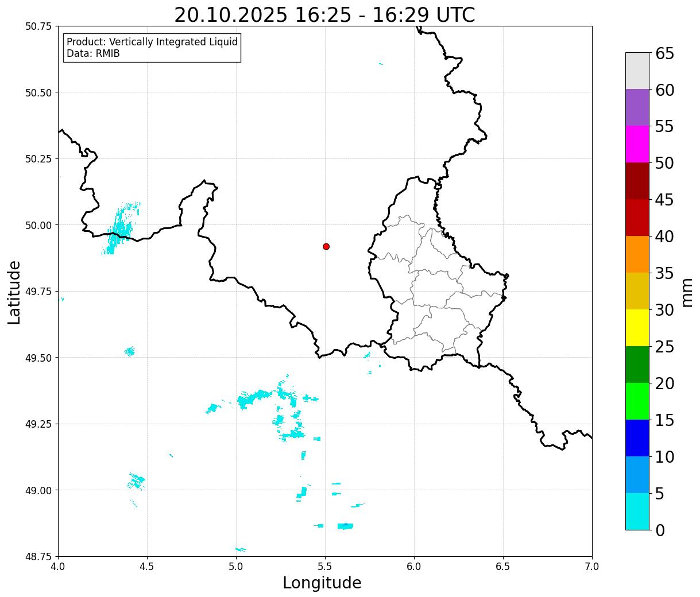The image size is (700, 597).
Task: Click the colorbar tick label 50
Action: [664, 164]
